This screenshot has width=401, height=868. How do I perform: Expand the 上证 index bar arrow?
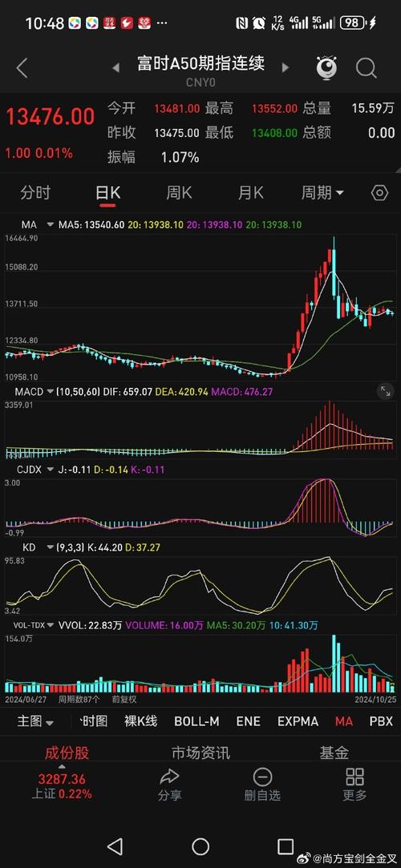click(x=62, y=767)
